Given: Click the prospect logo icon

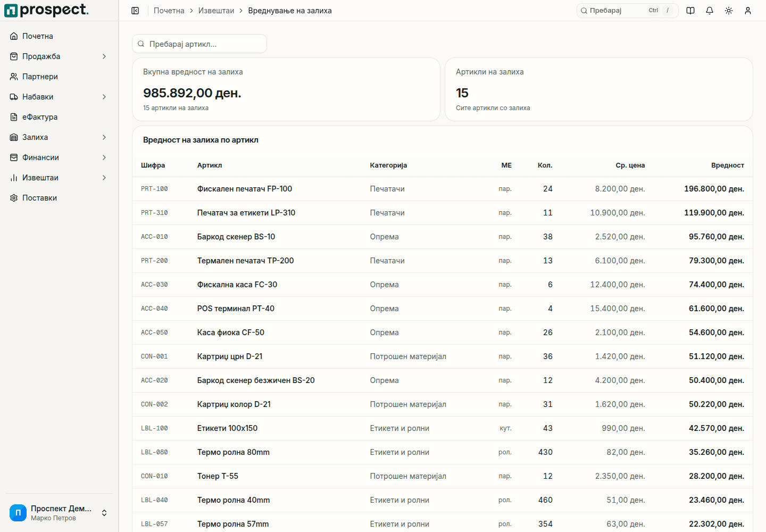Looking at the screenshot, I should (x=11, y=11).
